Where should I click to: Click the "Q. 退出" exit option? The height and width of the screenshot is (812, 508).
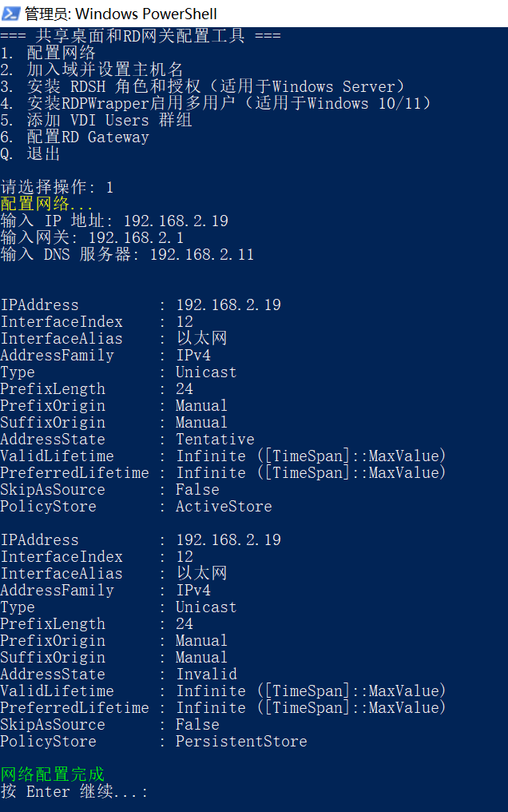pos(30,153)
